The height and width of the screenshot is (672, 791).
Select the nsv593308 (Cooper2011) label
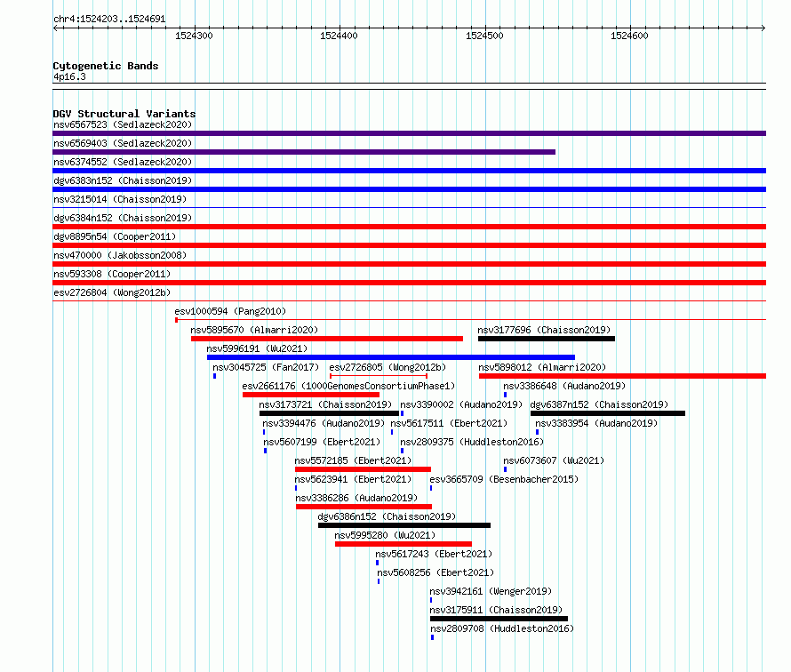[112, 274]
